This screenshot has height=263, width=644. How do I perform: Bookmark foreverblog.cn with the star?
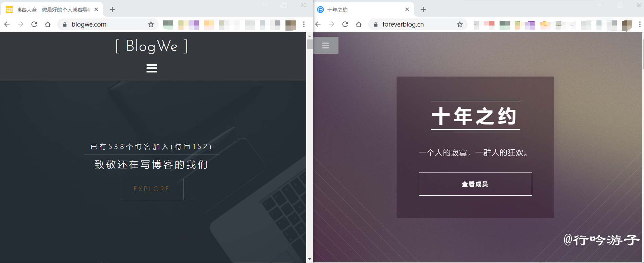click(460, 24)
